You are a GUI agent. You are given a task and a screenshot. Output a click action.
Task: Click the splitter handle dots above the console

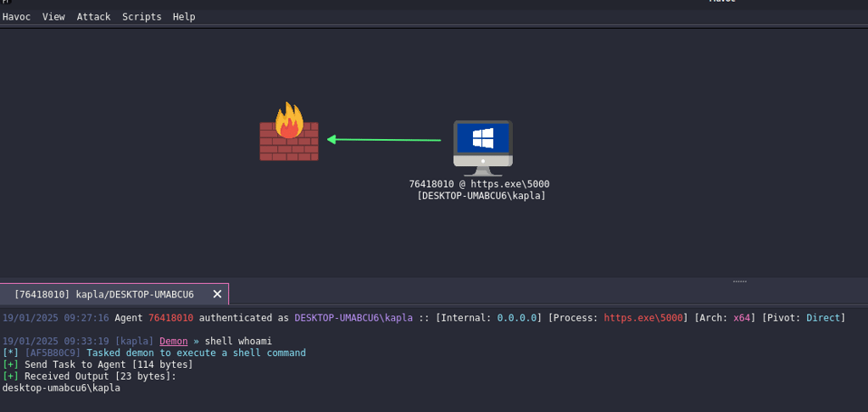point(739,281)
